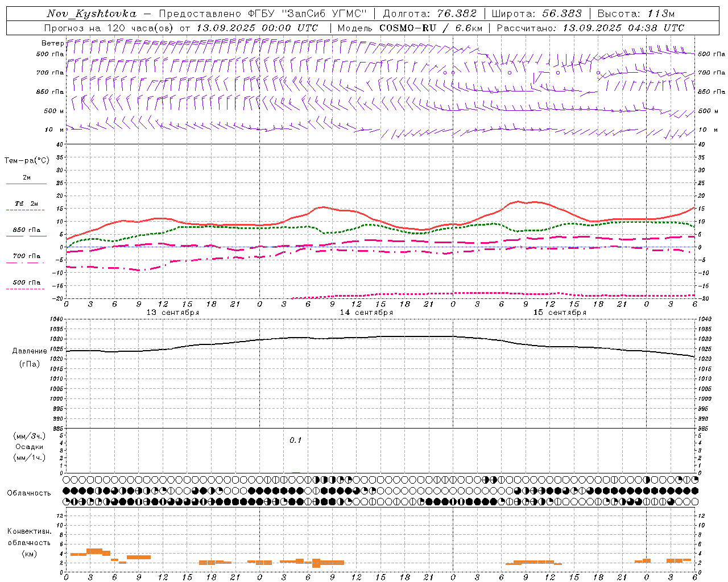Click the red 2м legend line sample
728x582 pixels.
click(x=26, y=184)
